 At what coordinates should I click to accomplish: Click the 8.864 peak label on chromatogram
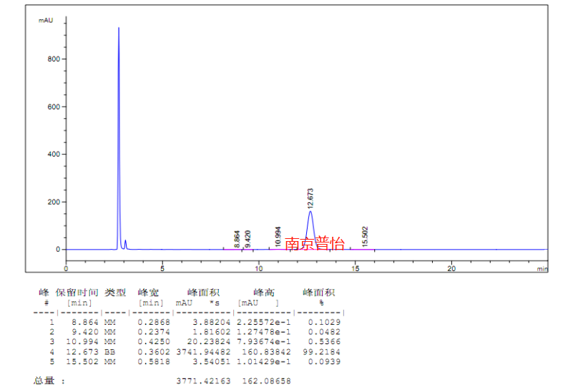coord(237,239)
